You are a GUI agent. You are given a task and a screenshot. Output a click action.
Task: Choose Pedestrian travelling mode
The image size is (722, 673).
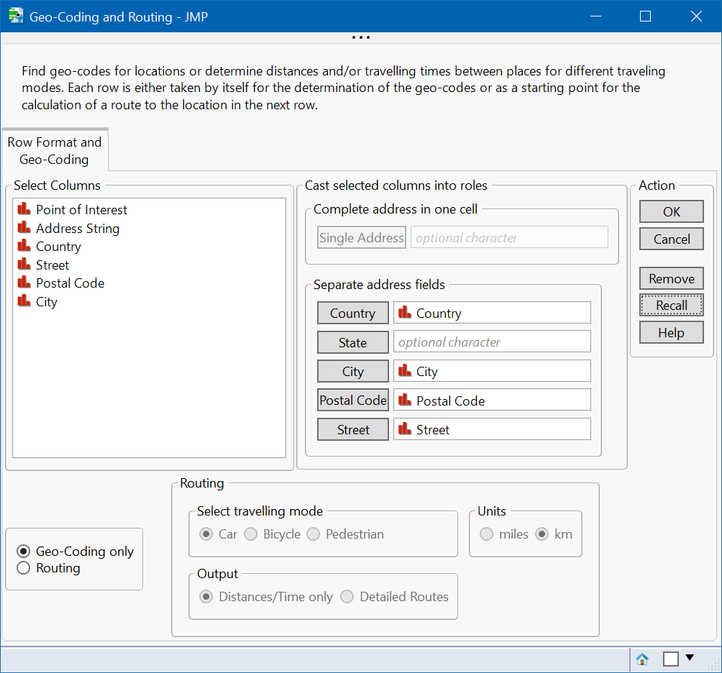pyautogui.click(x=314, y=534)
